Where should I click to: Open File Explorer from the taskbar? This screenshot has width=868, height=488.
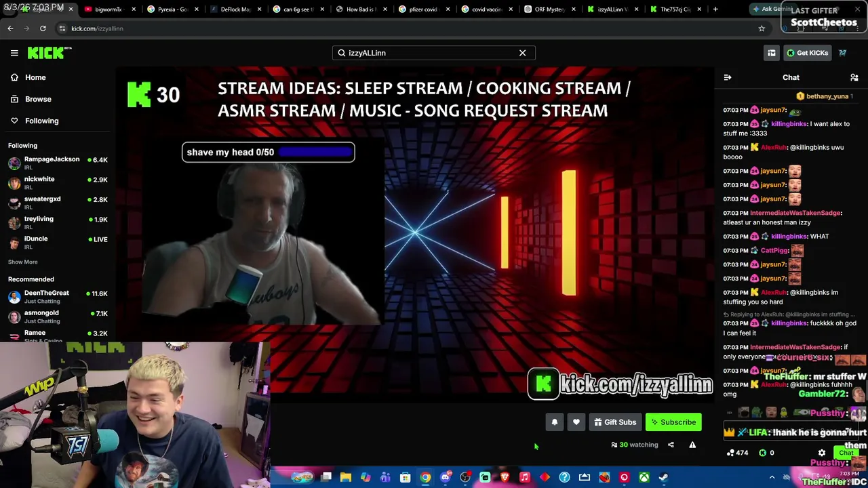tap(346, 477)
